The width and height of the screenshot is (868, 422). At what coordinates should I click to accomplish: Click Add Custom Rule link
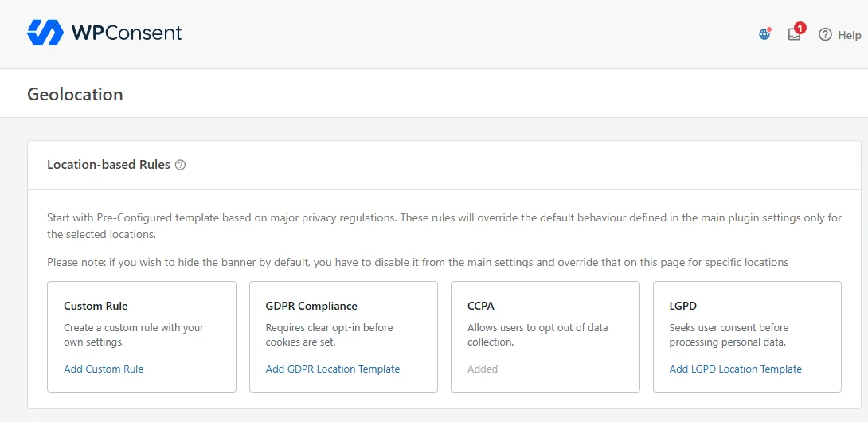(104, 369)
